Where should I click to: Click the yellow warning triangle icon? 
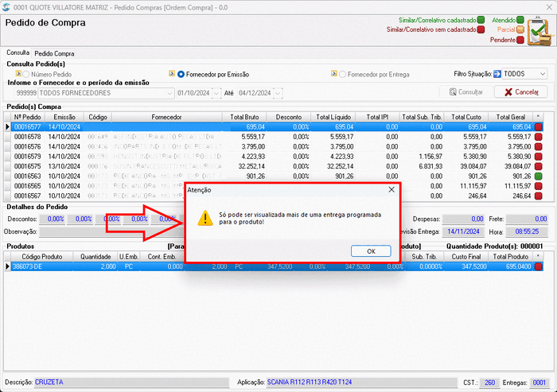point(205,218)
